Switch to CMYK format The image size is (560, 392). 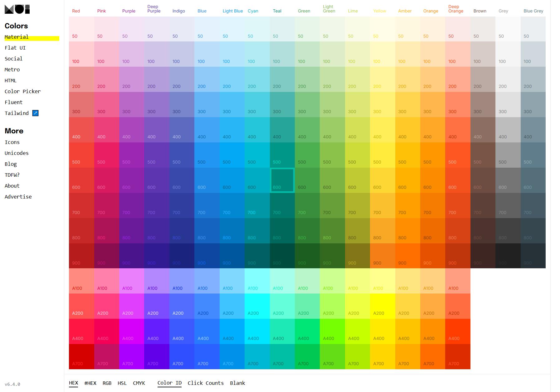coord(139,383)
